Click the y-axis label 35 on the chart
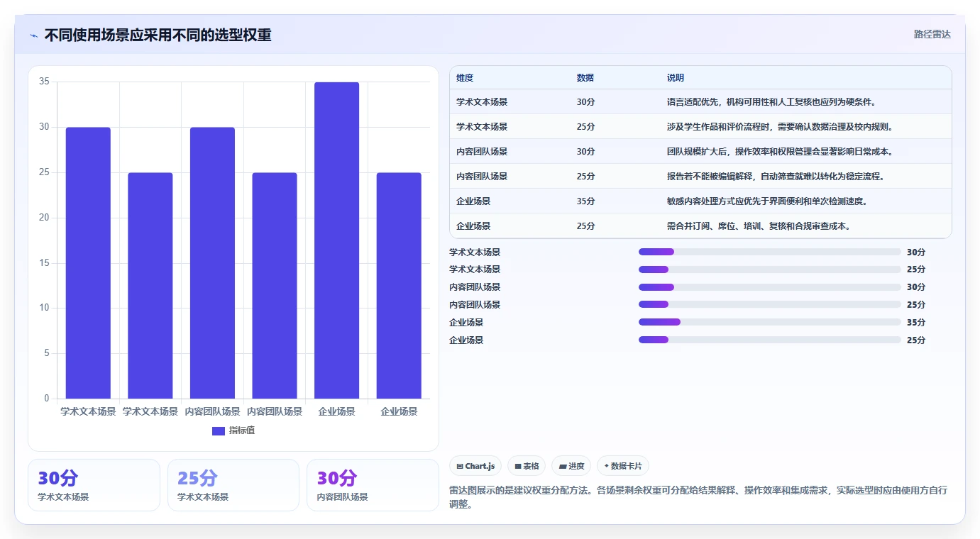 44,82
